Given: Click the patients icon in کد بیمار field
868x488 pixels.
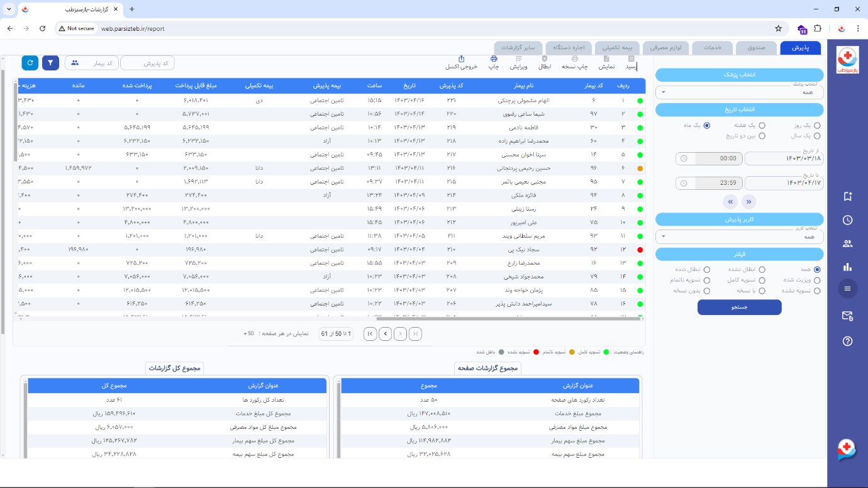Looking at the screenshot, I should (75, 63).
